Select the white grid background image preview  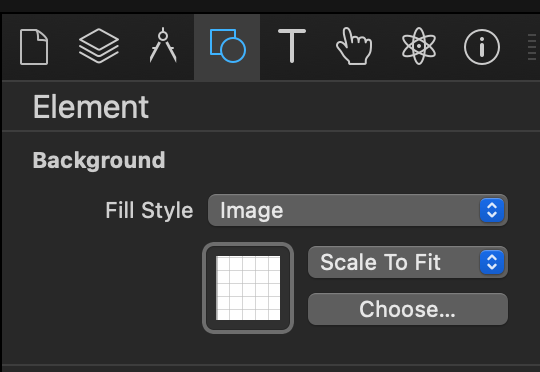point(248,288)
